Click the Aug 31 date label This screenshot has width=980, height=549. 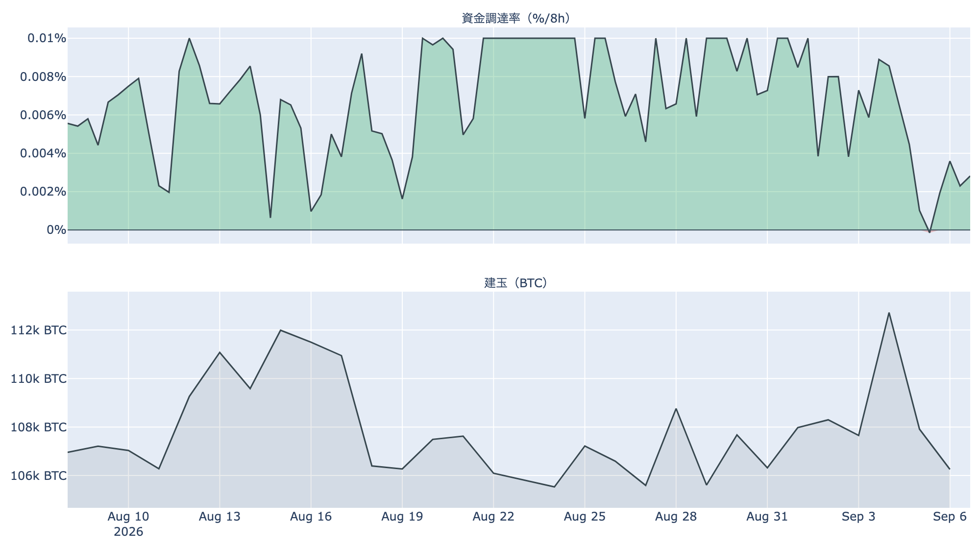point(767,517)
